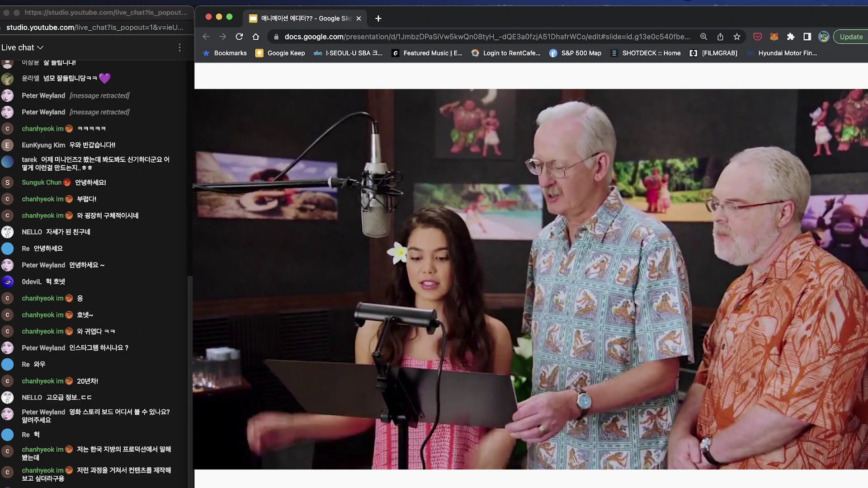
Task: Click Sunguk Chun's avatar in live chat
Action: (x=7, y=183)
